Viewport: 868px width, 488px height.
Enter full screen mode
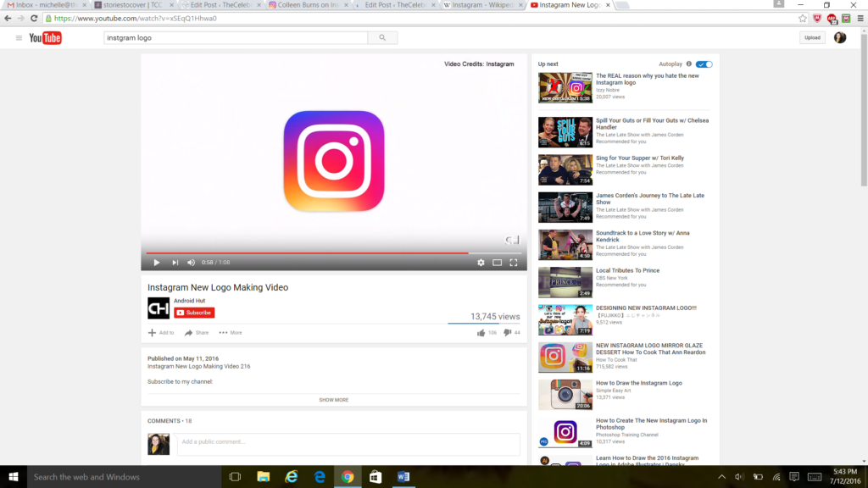coord(514,263)
